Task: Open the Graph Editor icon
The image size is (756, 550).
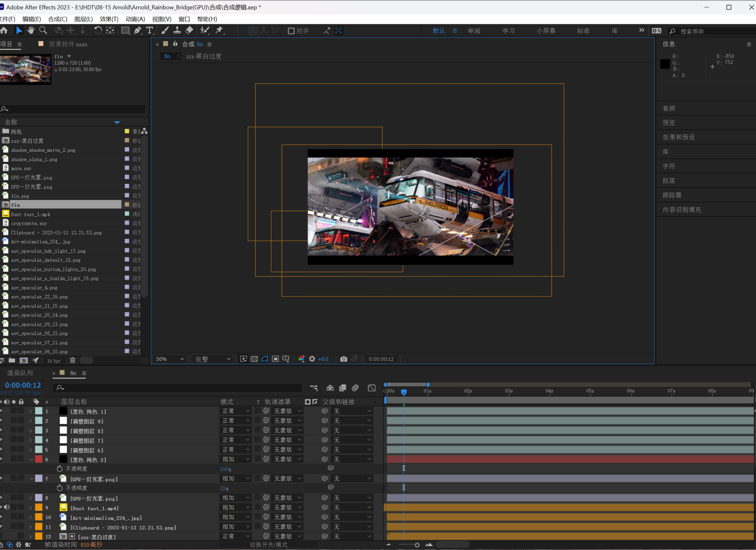Action: pyautogui.click(x=372, y=388)
